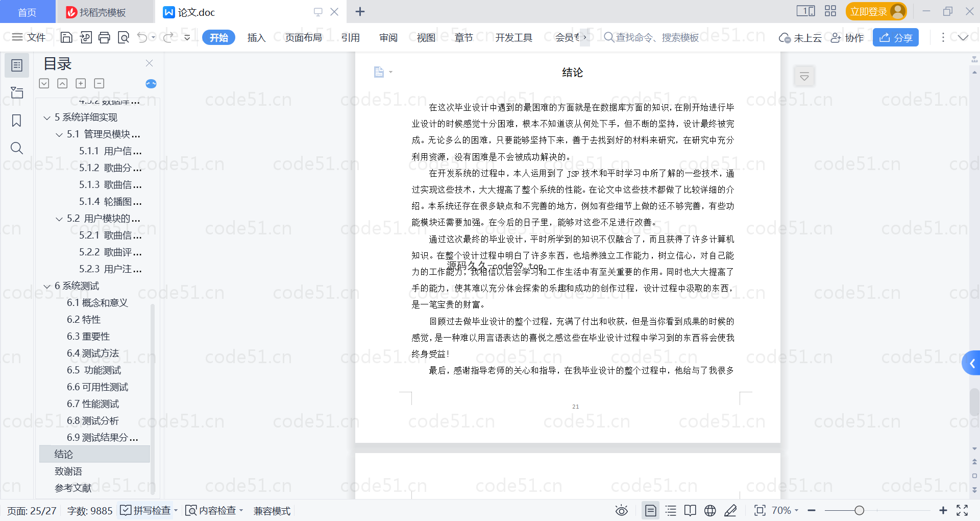Click the zoom in plus button
Viewport: 980px width, 521px height.
(x=943, y=510)
